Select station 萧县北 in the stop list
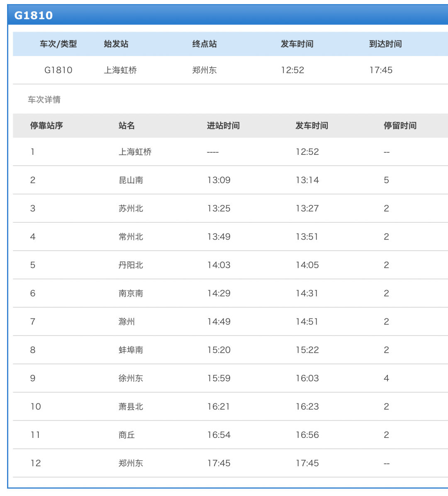448x496 pixels. (131, 406)
